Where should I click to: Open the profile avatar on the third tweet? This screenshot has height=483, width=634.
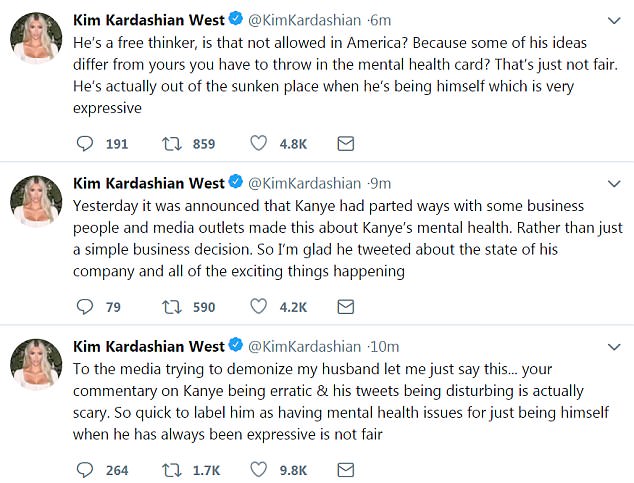point(38,370)
